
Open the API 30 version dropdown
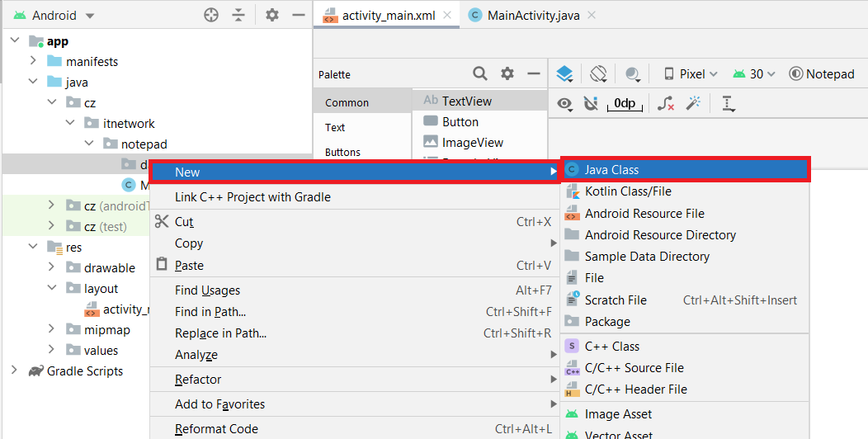[x=754, y=74]
